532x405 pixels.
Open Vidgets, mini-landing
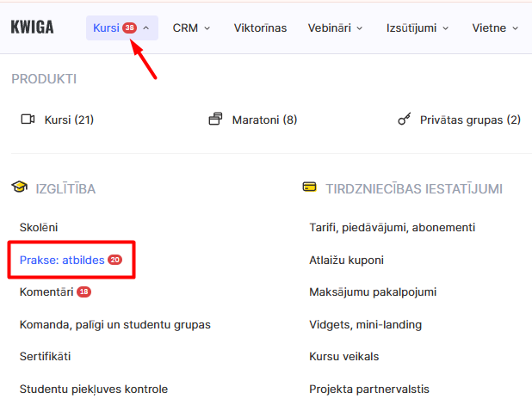point(365,324)
